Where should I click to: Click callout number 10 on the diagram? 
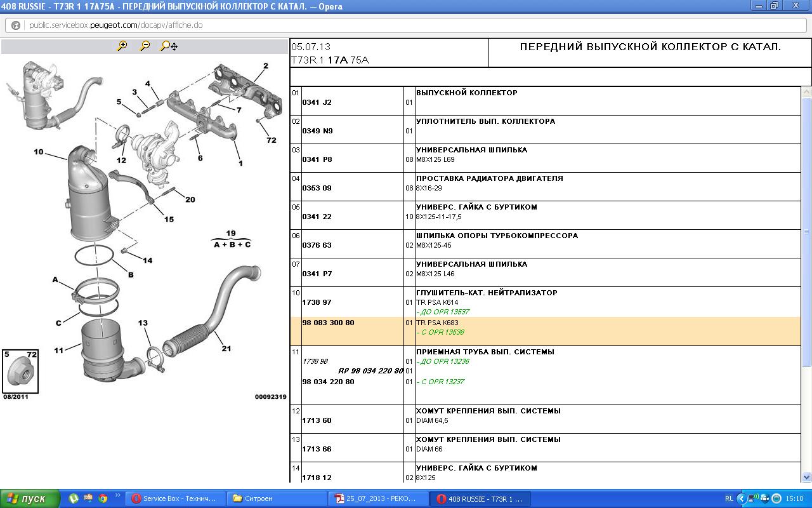[x=39, y=152]
